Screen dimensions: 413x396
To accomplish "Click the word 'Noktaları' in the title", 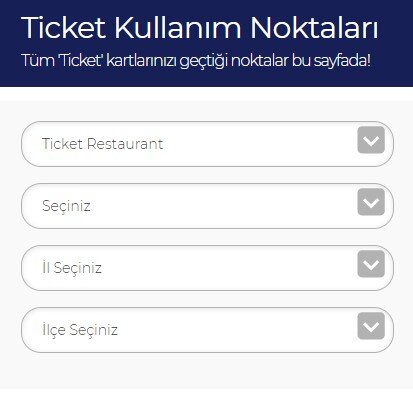I will [x=314, y=27].
